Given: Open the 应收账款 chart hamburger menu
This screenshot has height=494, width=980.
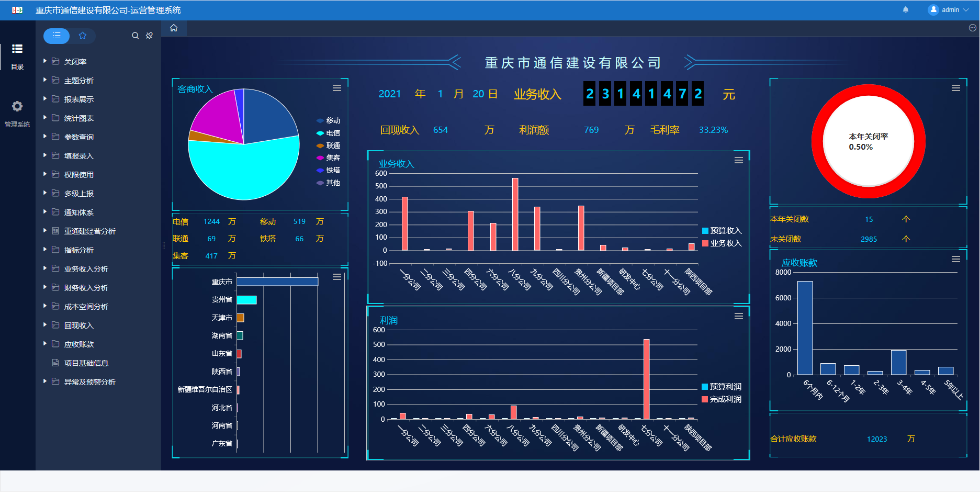Looking at the screenshot, I should click(x=955, y=259).
